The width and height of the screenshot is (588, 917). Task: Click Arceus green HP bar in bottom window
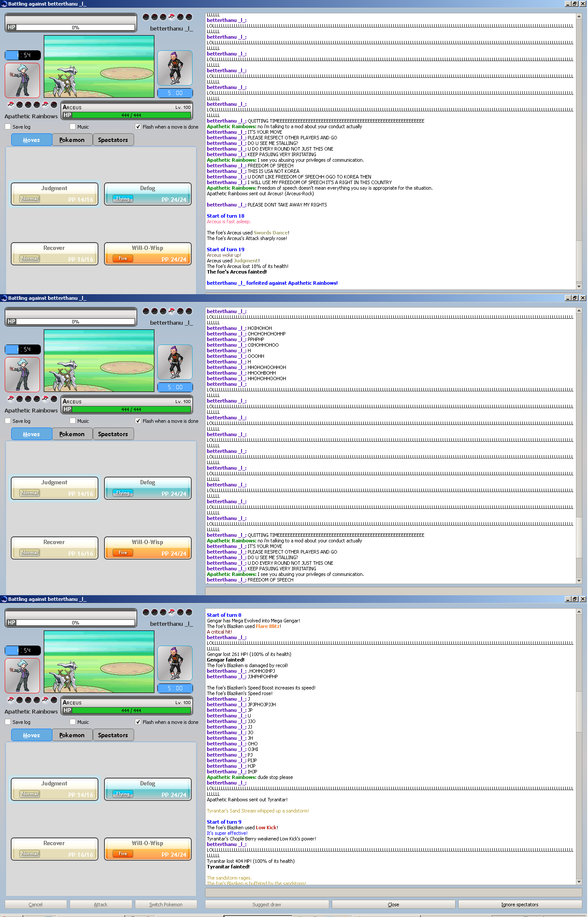(131, 711)
